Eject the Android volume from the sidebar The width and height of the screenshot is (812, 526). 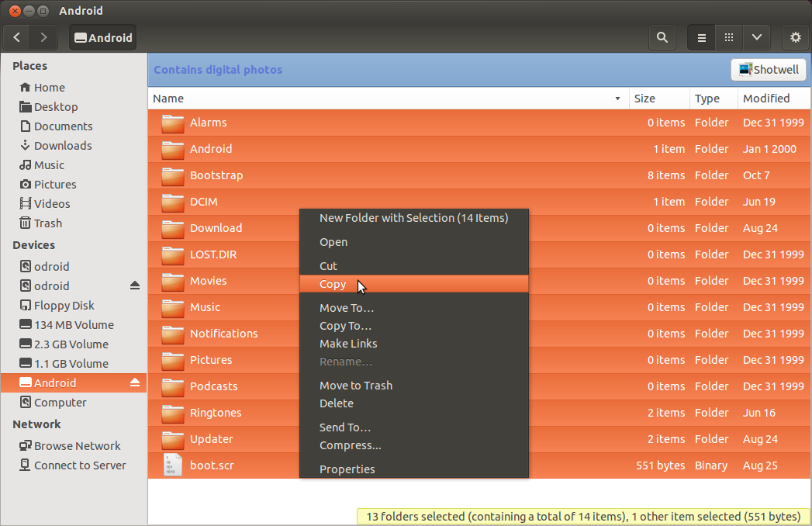[135, 382]
